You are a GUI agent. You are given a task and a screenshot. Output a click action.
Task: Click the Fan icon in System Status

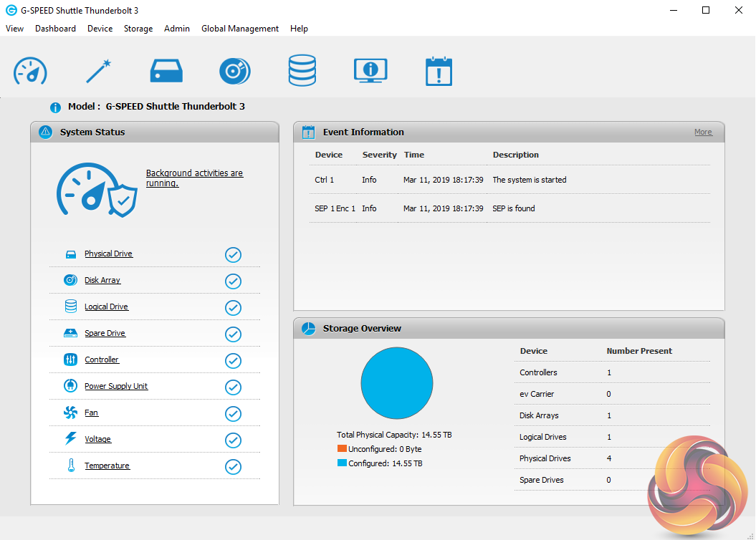pyautogui.click(x=70, y=413)
